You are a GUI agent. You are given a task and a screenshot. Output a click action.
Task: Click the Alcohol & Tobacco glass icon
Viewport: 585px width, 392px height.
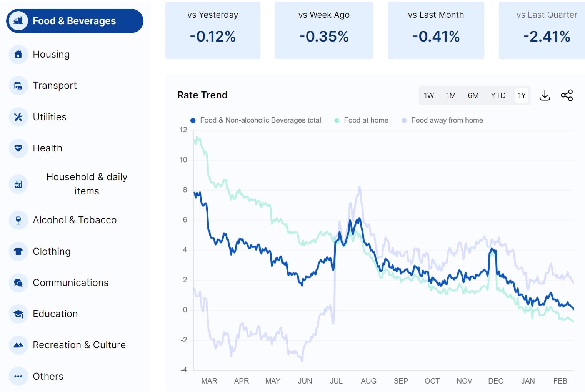pyautogui.click(x=18, y=220)
